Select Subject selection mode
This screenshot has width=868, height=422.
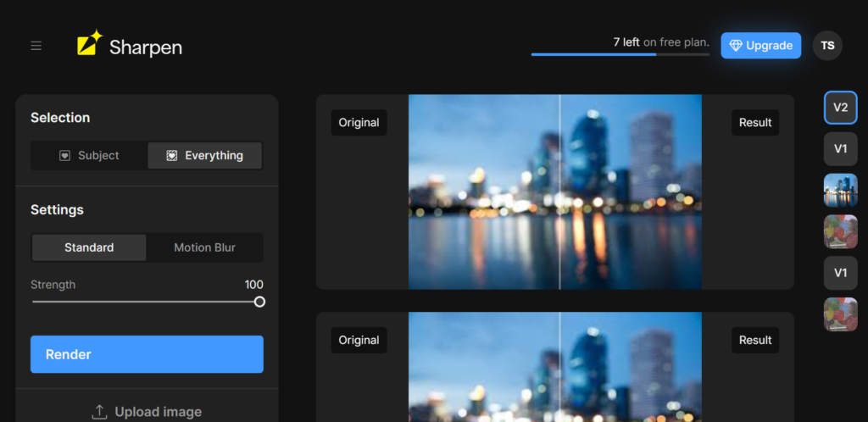[x=89, y=156]
